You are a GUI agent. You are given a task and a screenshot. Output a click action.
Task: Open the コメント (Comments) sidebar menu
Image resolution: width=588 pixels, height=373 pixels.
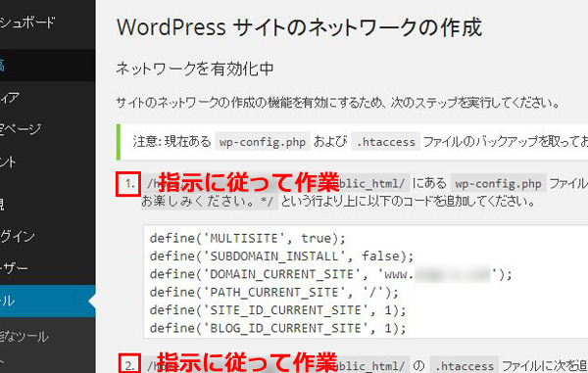[48, 162]
